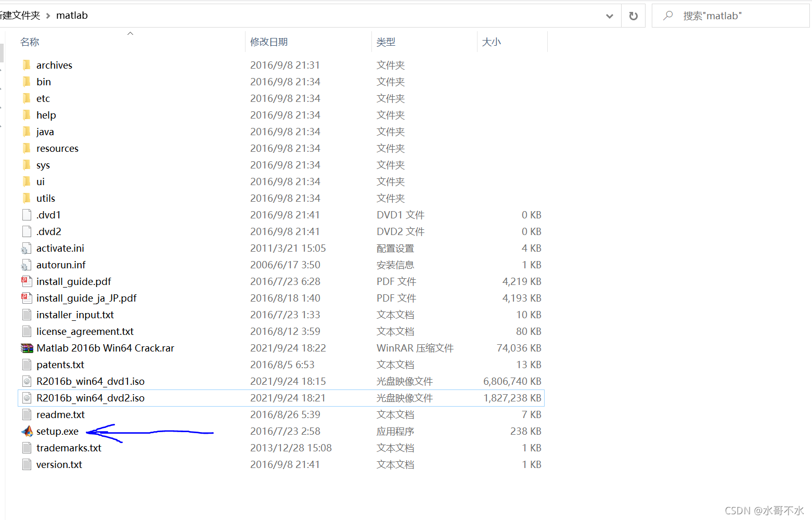Click the install_guide.pdf PDF icon
This screenshot has width=812, height=520.
point(27,281)
